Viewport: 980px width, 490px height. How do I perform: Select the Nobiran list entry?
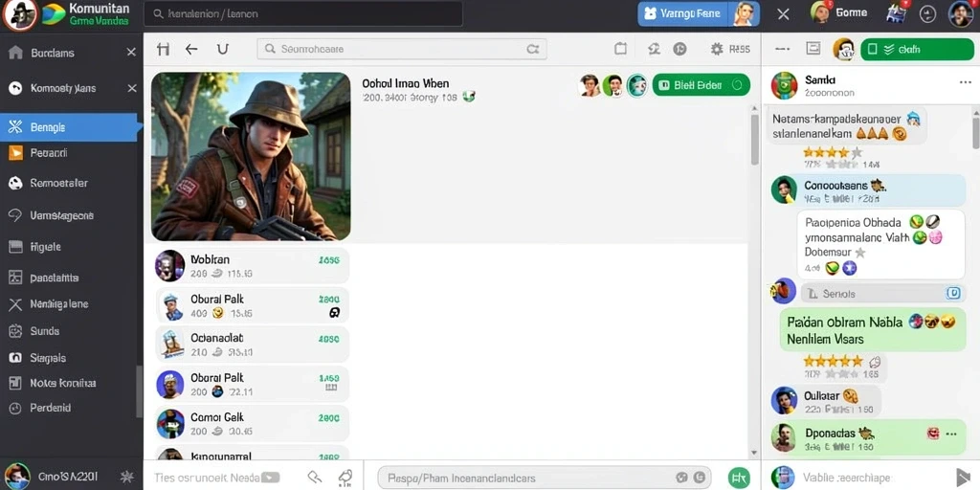[x=252, y=266]
